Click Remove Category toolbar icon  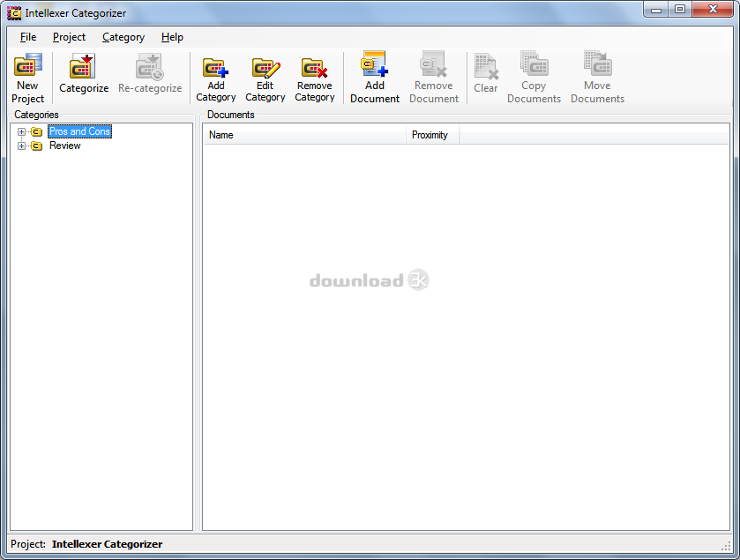(315, 67)
